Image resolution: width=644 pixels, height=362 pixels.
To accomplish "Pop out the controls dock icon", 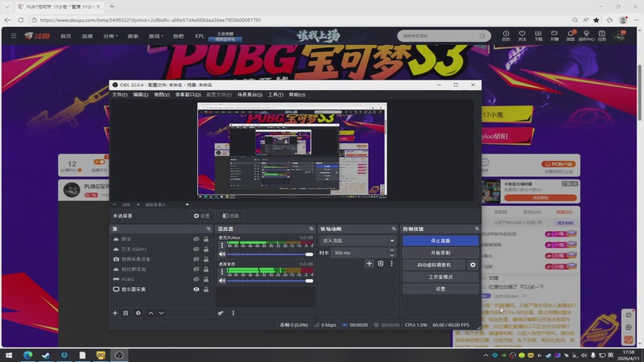I will [x=477, y=228].
